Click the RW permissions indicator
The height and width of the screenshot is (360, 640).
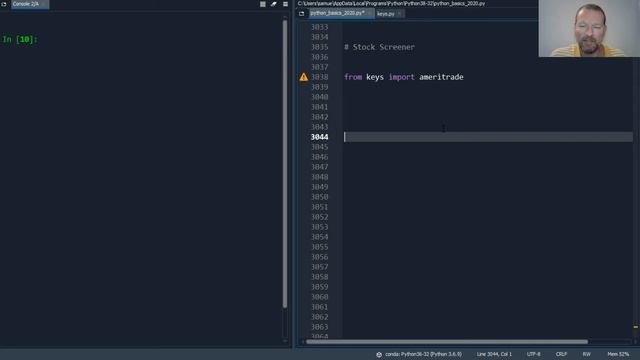[587, 354]
